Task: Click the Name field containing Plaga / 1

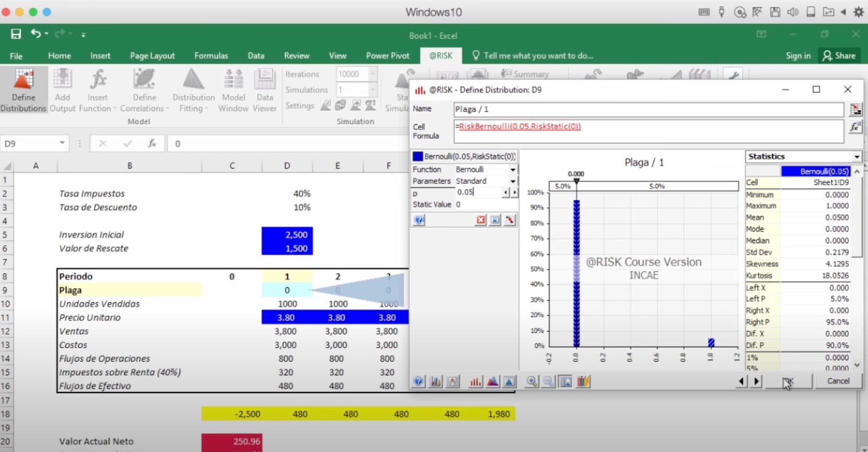Action: tap(648, 110)
